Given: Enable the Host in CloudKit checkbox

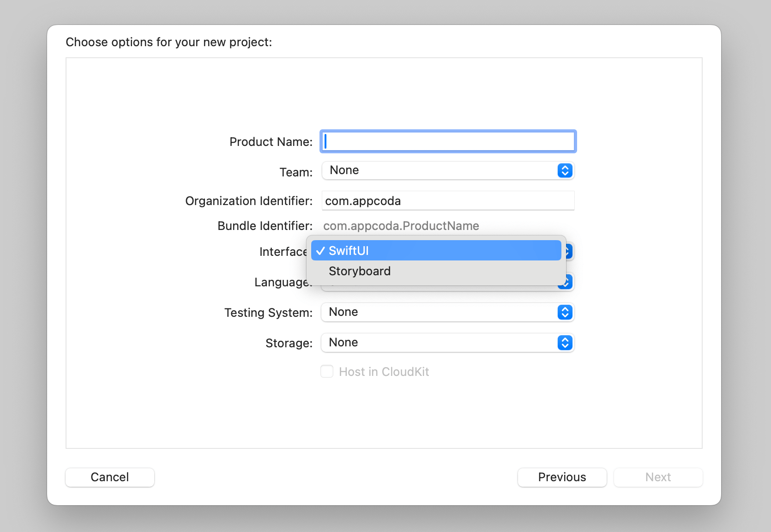Looking at the screenshot, I should (327, 372).
